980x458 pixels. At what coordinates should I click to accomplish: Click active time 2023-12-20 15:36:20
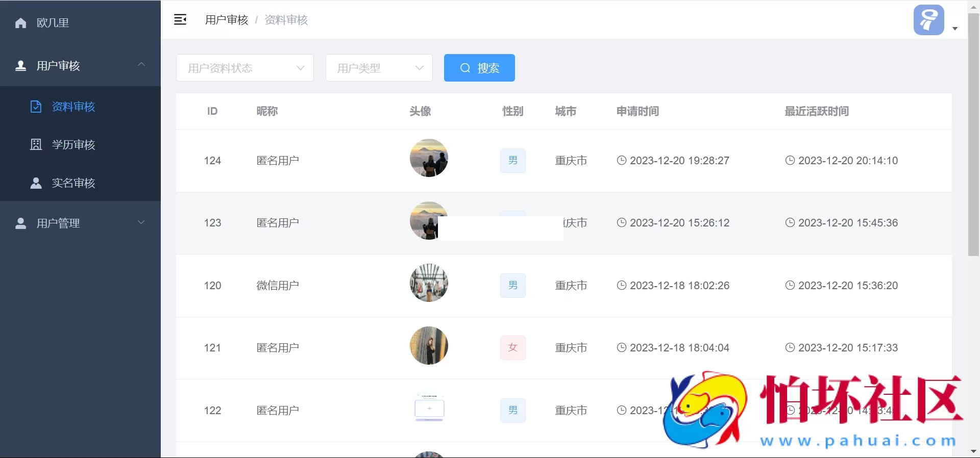pyautogui.click(x=848, y=286)
